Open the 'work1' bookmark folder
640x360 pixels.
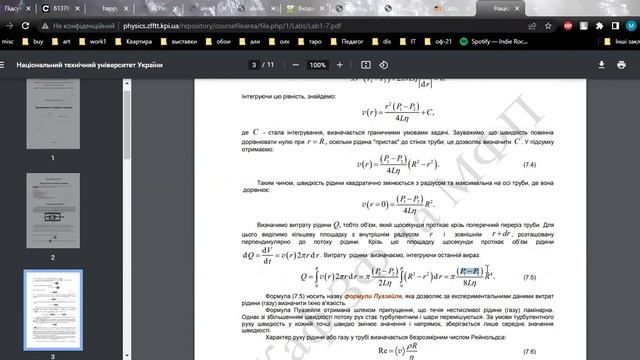93,42
